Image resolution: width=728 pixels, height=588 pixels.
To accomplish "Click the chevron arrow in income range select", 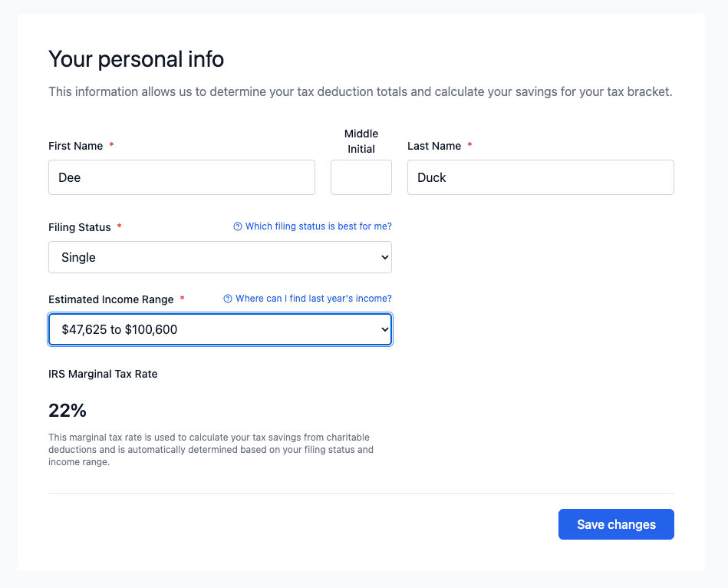I will click(x=385, y=329).
